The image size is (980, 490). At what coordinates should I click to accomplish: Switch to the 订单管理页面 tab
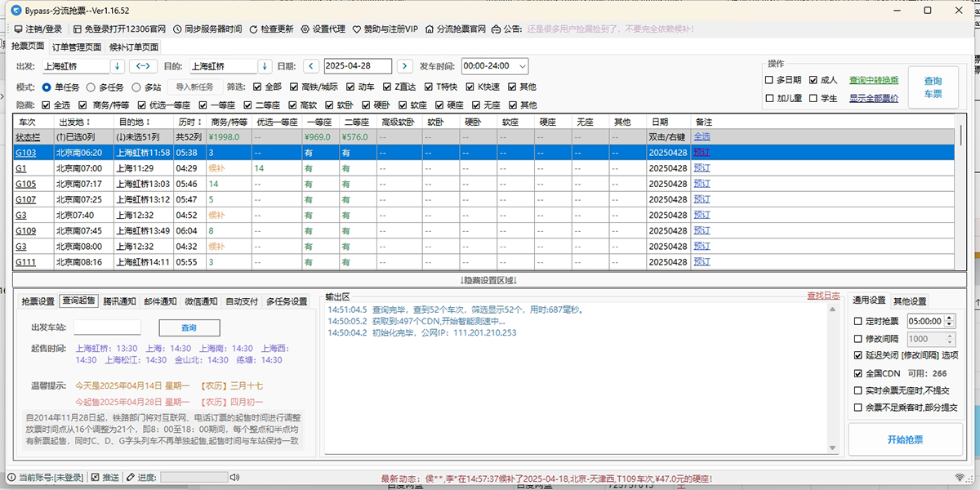pyautogui.click(x=77, y=47)
